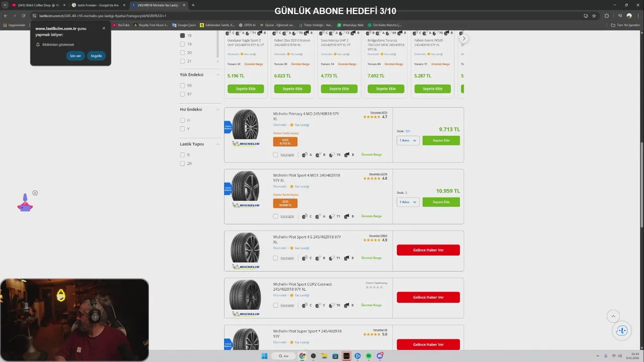Uncheck rim size 18 filter
Screen dimensions: 644x362
coord(183,36)
